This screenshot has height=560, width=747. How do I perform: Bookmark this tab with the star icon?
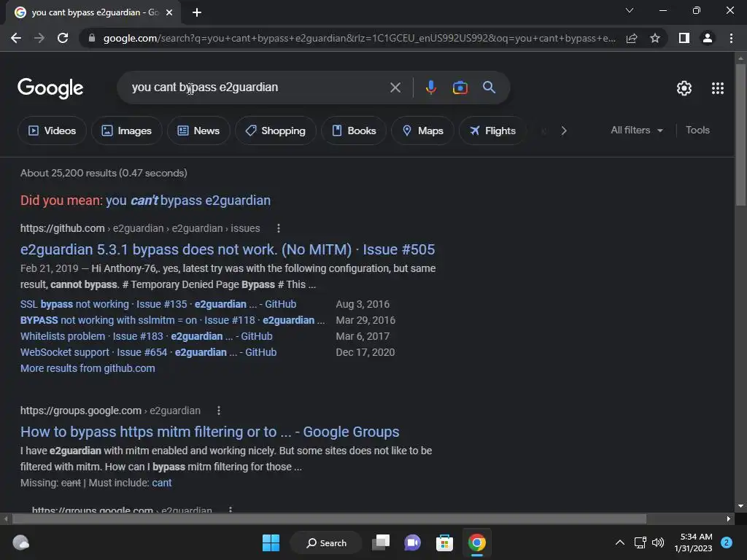click(x=655, y=38)
